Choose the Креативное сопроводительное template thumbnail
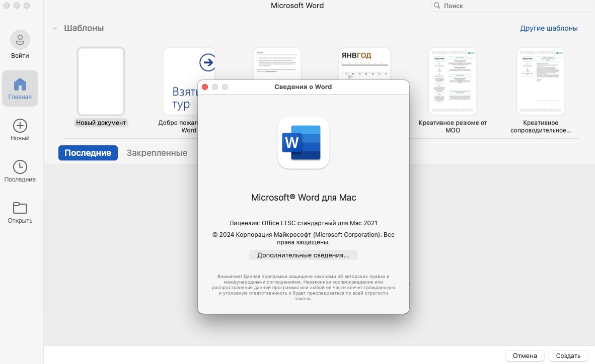 pyautogui.click(x=541, y=81)
